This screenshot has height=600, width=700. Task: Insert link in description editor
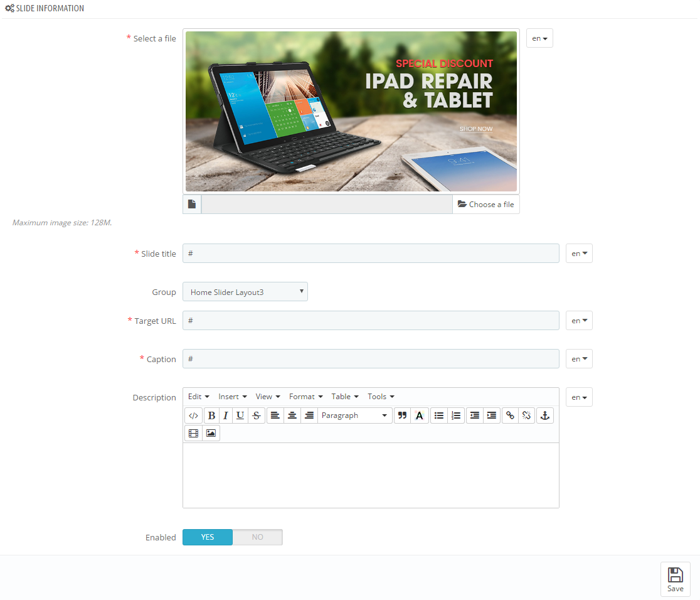[510, 415]
